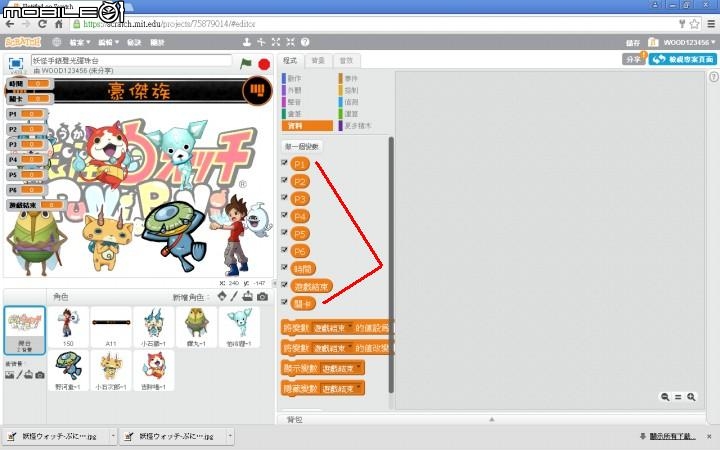Select the Duplicate stamp tool in toolbar
The width and height of the screenshot is (720, 450).
[247, 42]
